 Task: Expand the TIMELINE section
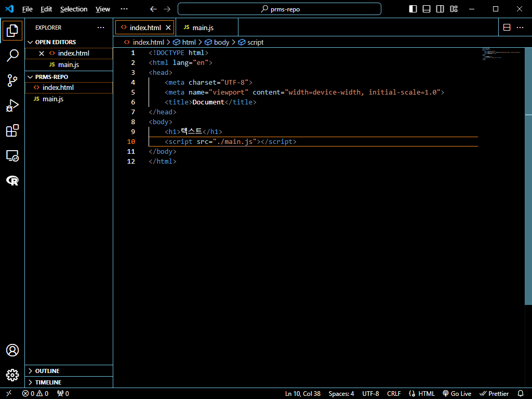click(x=48, y=382)
